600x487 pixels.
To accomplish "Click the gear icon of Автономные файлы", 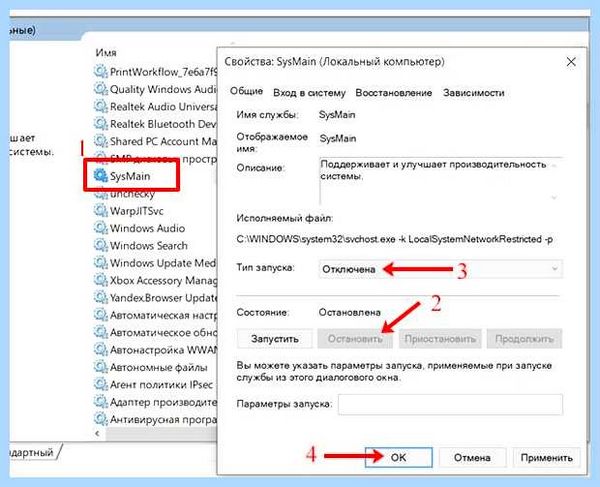I will tap(101, 367).
